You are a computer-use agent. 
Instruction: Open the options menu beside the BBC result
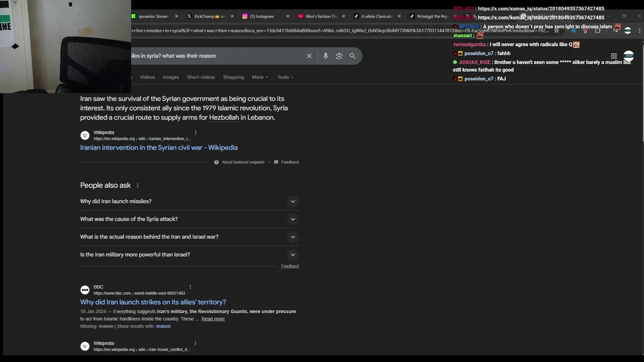190,287
